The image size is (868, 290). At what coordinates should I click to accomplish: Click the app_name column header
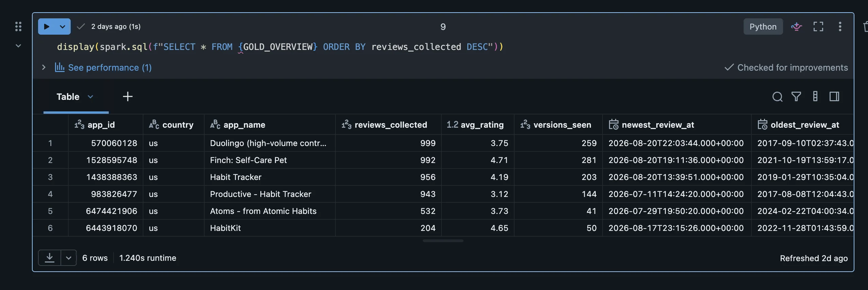270,125
